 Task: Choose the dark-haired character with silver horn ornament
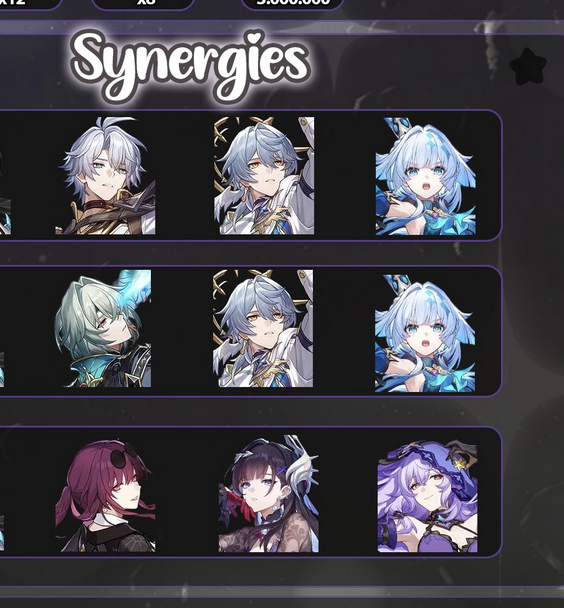[x=269, y=493]
